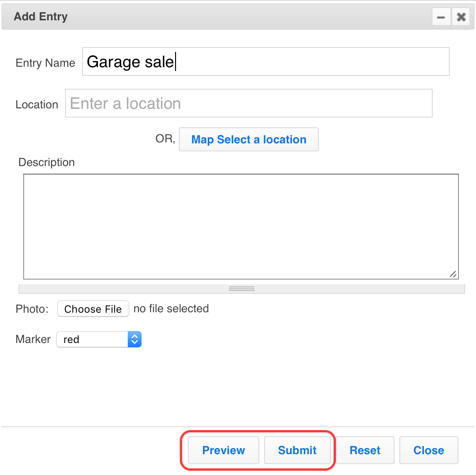Submit the Garage sale entry
Image resolution: width=476 pixels, height=475 pixels.
pos(297,450)
